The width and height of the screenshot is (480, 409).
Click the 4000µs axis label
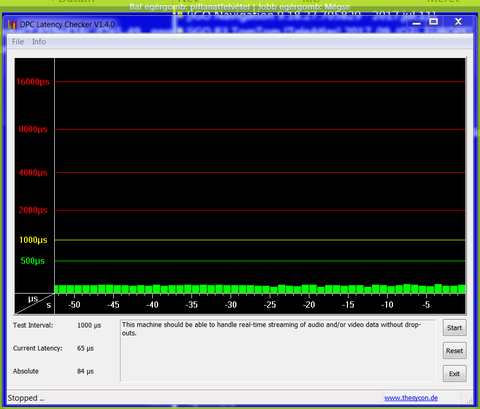pyautogui.click(x=33, y=173)
